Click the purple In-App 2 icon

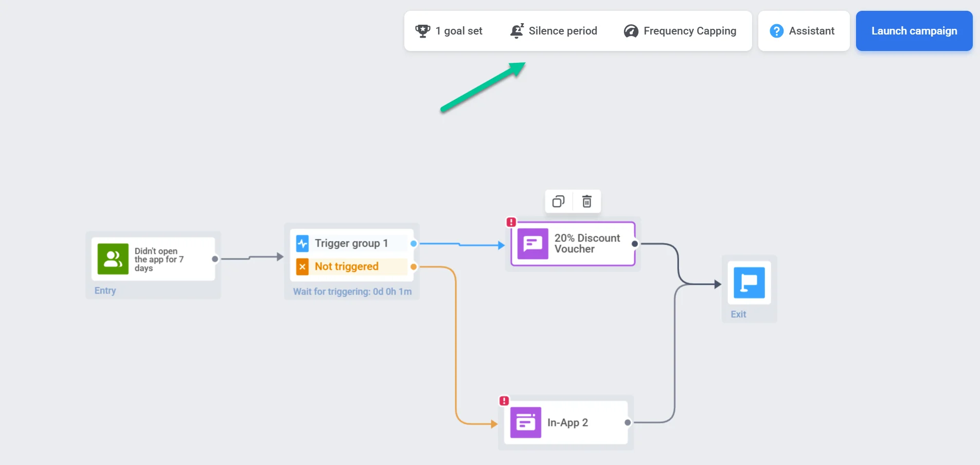(x=525, y=423)
